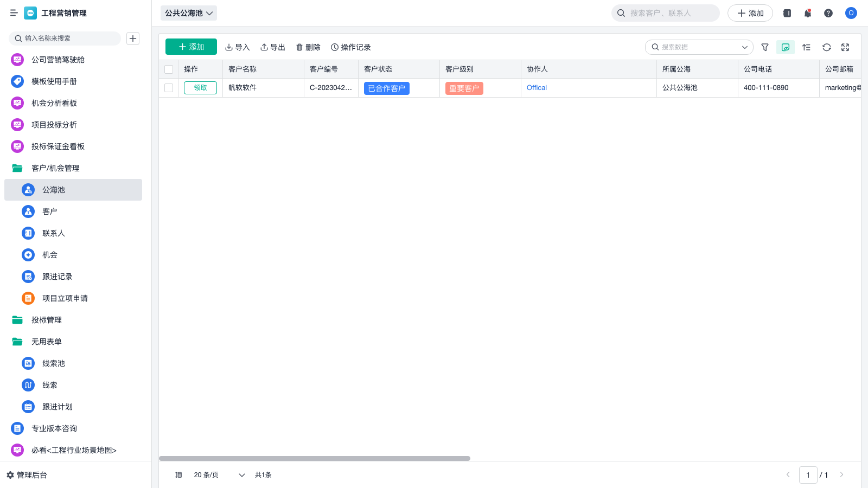Open the 公共公海池 switcher dropdown
The width and height of the screenshot is (868, 488).
(188, 13)
